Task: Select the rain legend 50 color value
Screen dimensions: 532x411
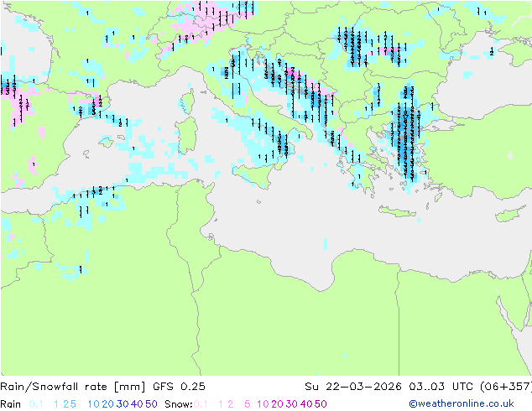Action: [x=151, y=404]
